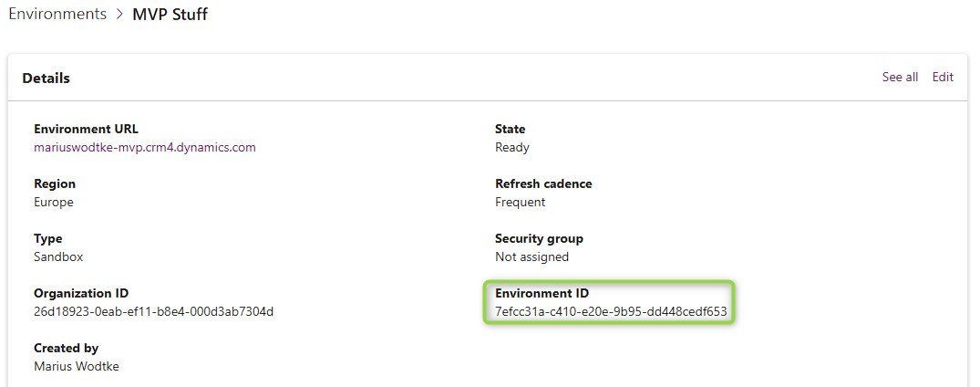Open the mariuswodtke-mvp.crm4.dynamics.com URL

(145, 147)
